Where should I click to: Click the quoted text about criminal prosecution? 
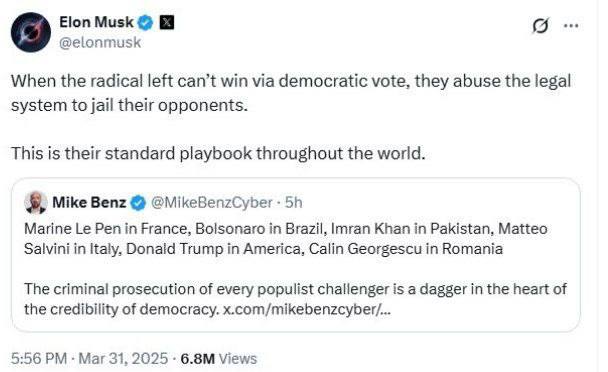point(295,299)
